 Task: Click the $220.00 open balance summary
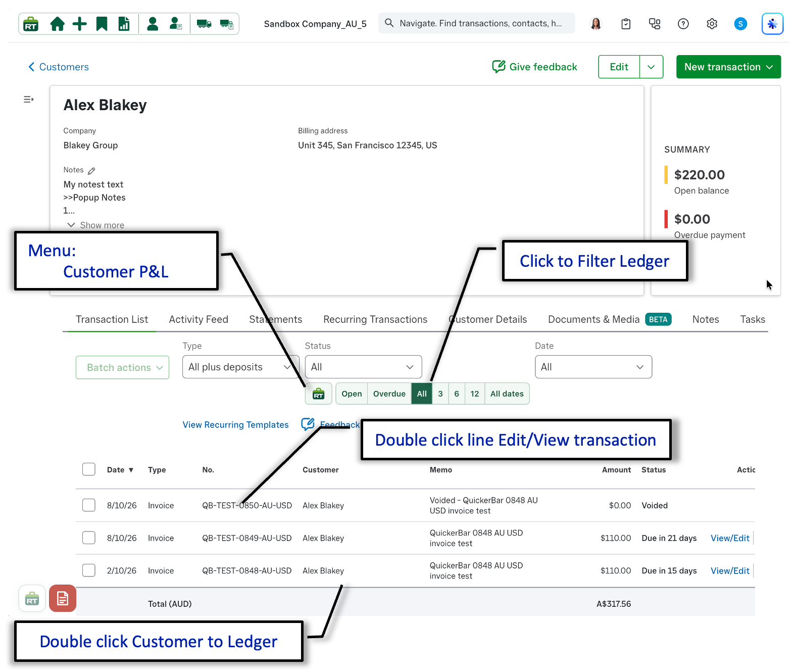click(x=699, y=175)
